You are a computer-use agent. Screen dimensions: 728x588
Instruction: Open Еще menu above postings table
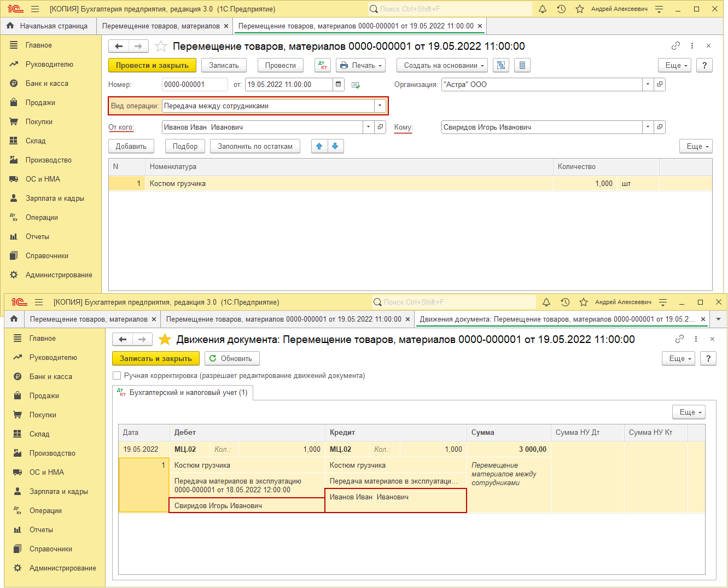click(x=689, y=412)
